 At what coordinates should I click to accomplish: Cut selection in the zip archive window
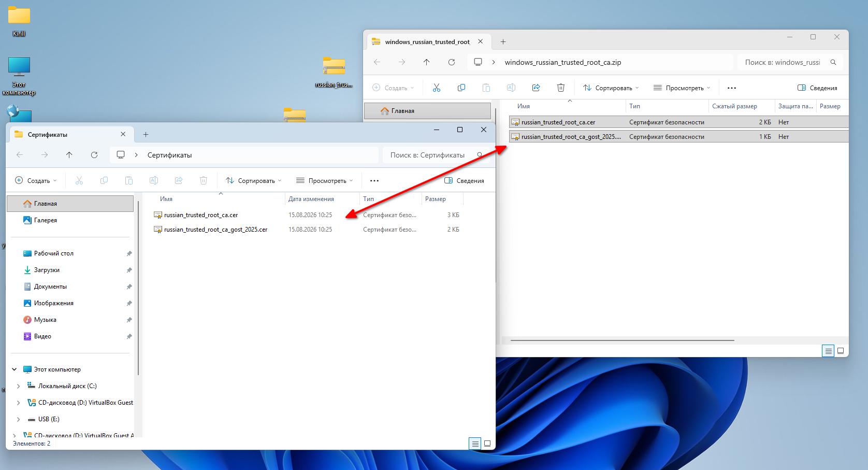pos(437,88)
